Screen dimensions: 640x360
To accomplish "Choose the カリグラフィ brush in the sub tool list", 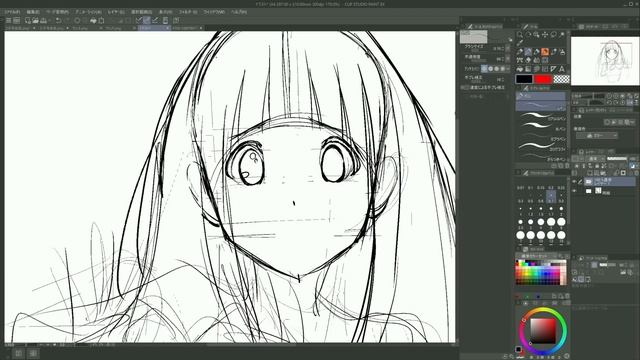I will coord(541,147).
